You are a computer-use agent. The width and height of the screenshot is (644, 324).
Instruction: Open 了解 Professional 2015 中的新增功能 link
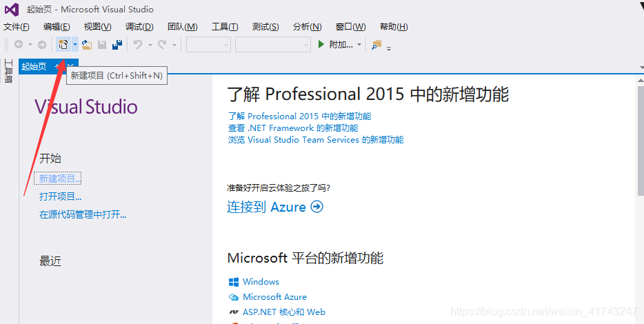pos(300,117)
